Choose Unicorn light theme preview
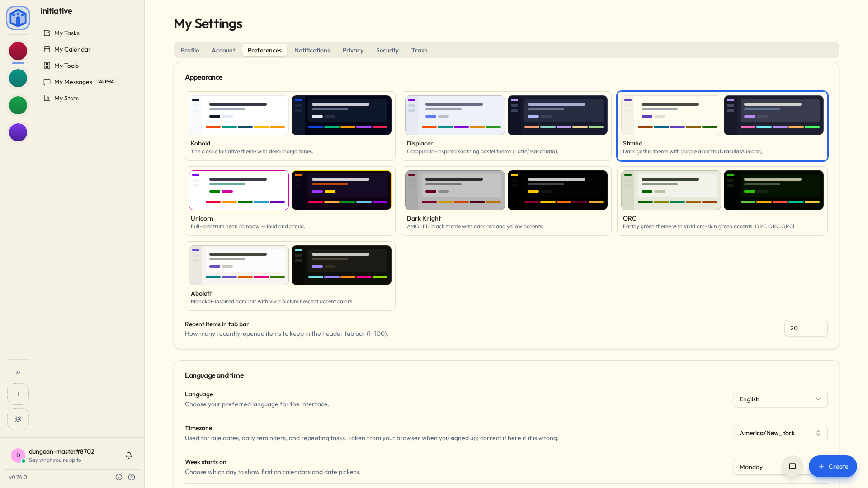The height and width of the screenshot is (488, 868). pyautogui.click(x=239, y=190)
